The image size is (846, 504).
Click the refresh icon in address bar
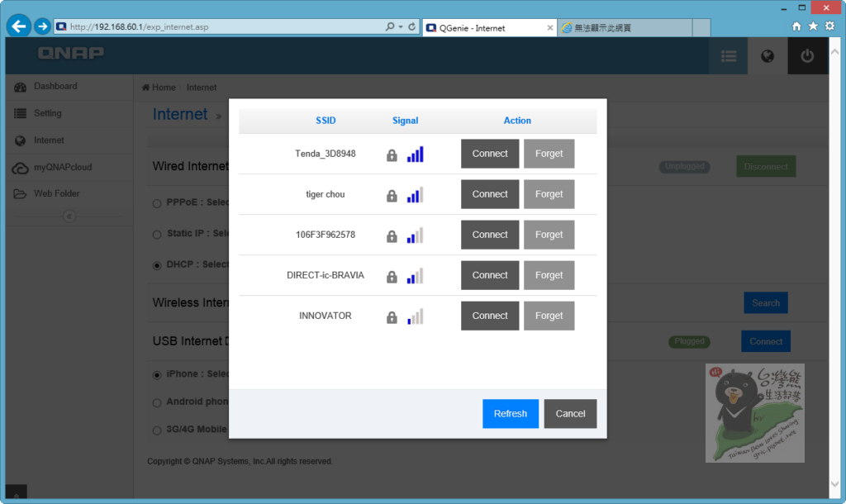(411, 26)
